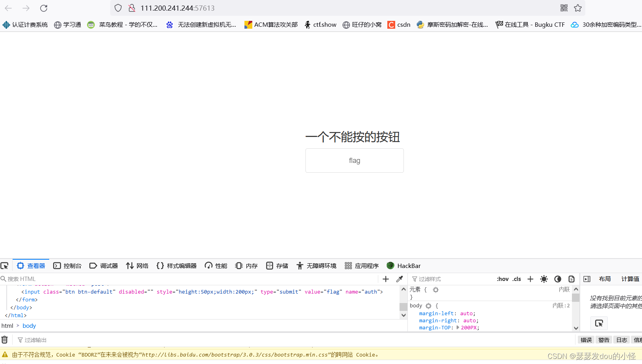Viewport: 642px width, 364px height.
Task: Activate the element picker in devtools
Action: (x=5, y=266)
